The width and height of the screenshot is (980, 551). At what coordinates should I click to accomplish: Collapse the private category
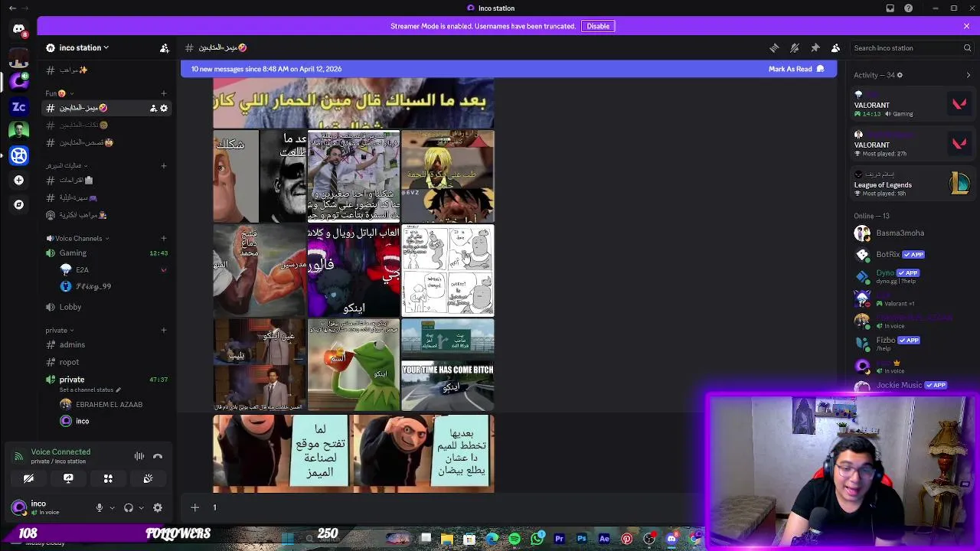tap(60, 331)
